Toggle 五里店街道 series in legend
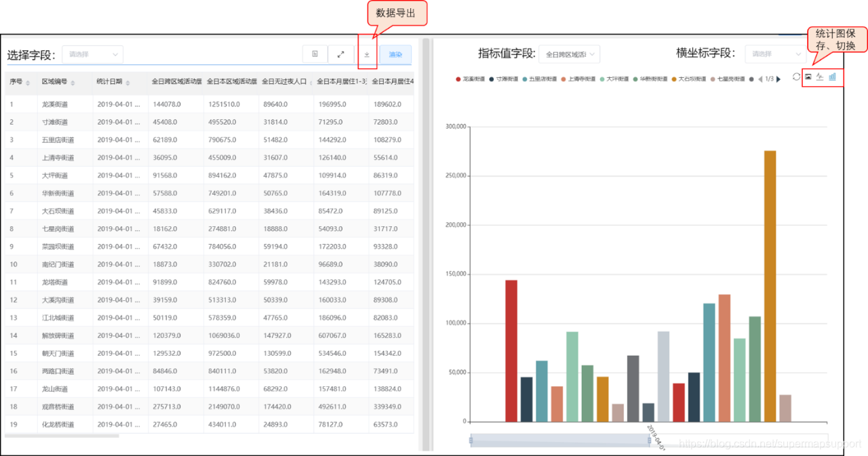868x456 pixels. [540, 79]
